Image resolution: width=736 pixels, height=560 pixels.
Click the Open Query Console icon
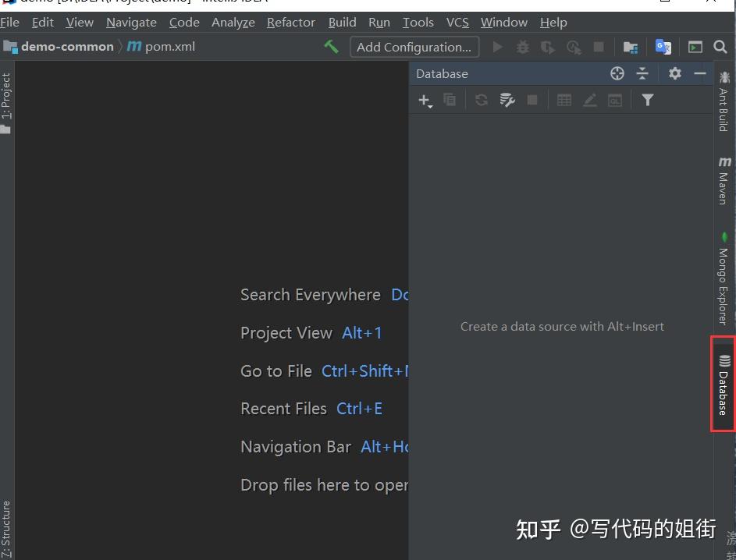click(x=615, y=100)
